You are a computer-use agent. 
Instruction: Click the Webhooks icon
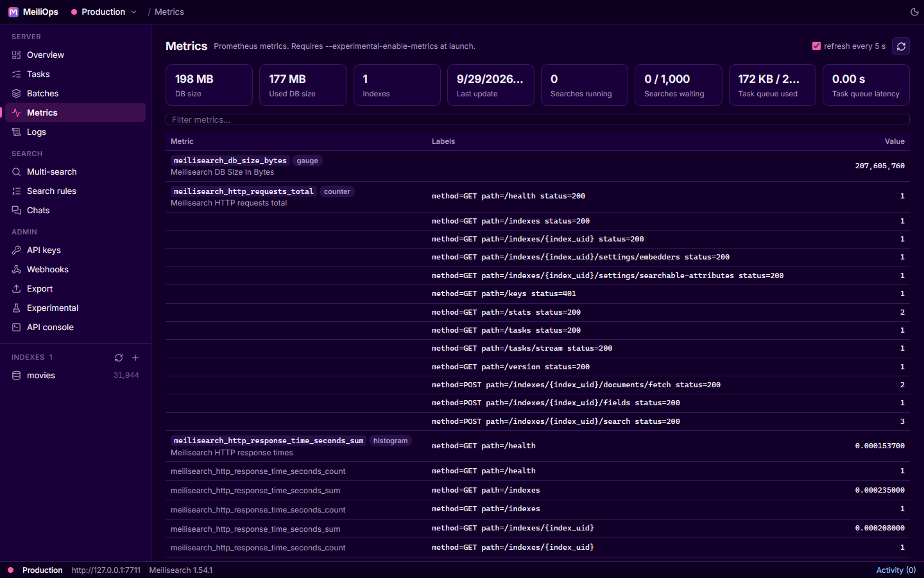(17, 270)
